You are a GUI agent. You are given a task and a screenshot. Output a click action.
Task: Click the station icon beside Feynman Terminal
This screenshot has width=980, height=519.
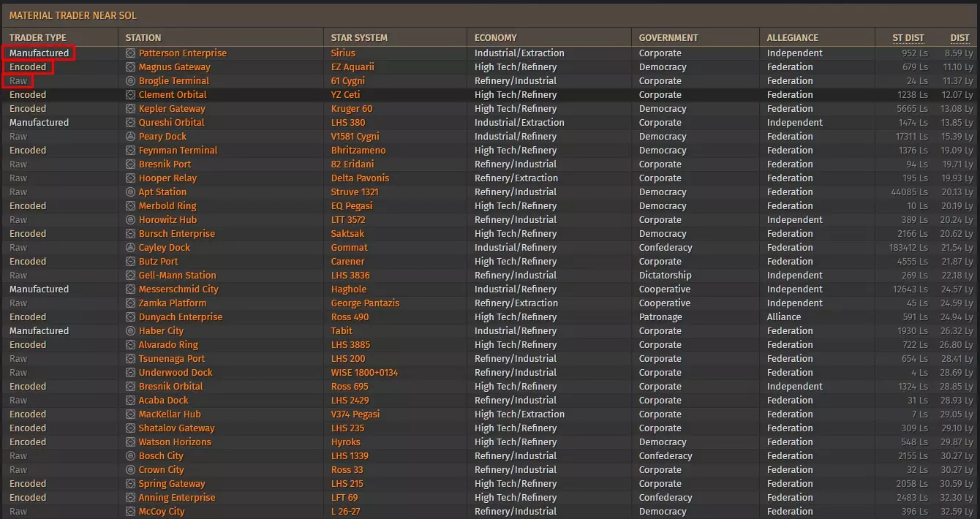click(x=130, y=151)
